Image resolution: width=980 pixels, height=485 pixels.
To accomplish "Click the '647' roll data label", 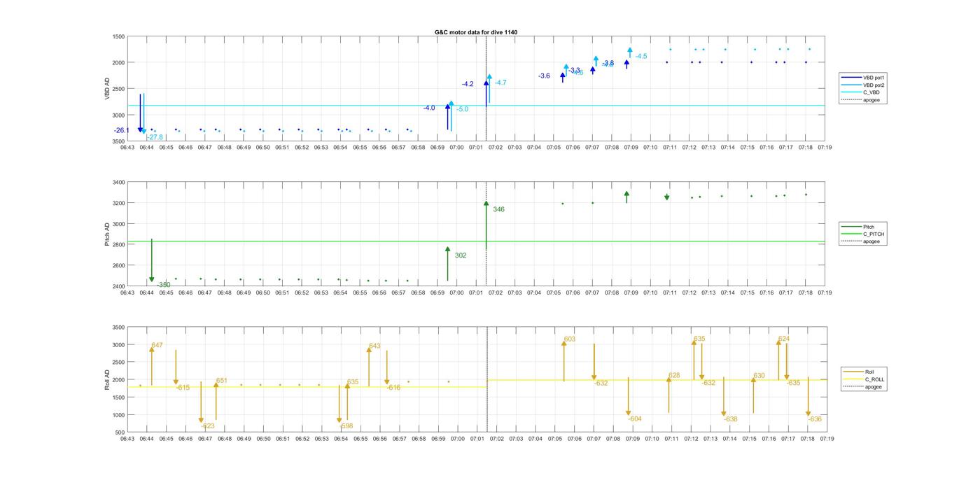I will [x=157, y=345].
